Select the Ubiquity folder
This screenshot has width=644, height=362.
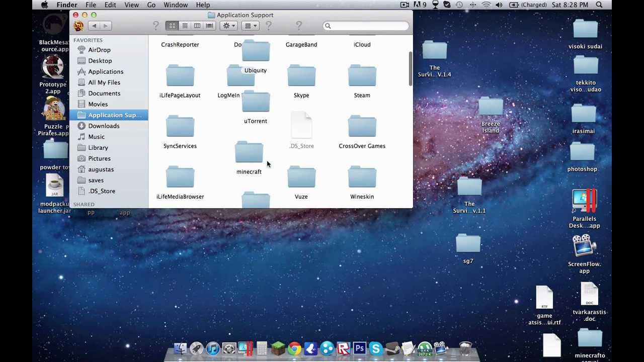tap(256, 51)
